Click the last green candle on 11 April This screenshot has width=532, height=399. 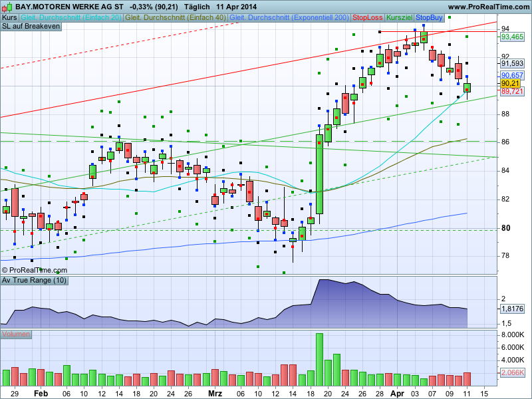pos(467,88)
